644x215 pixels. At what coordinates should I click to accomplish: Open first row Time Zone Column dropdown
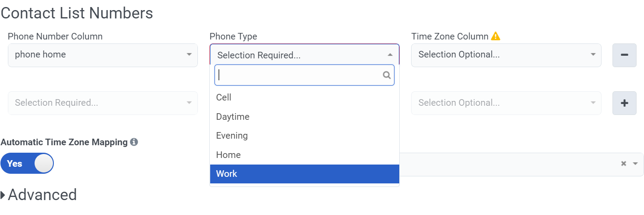[x=506, y=55]
